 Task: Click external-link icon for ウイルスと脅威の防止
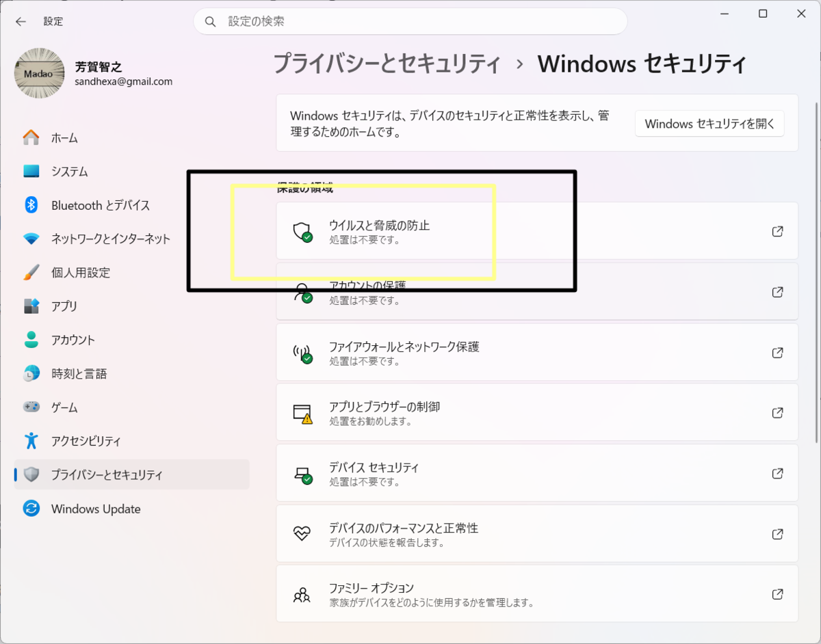point(777,231)
